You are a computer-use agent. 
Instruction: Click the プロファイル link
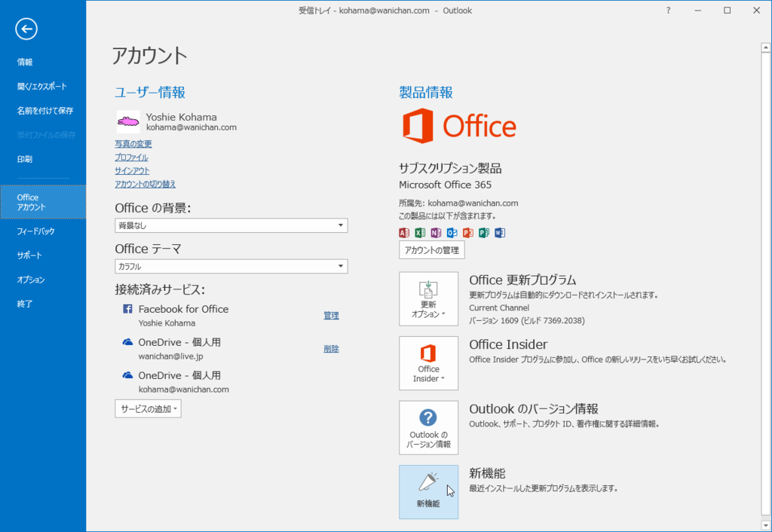pos(131,157)
